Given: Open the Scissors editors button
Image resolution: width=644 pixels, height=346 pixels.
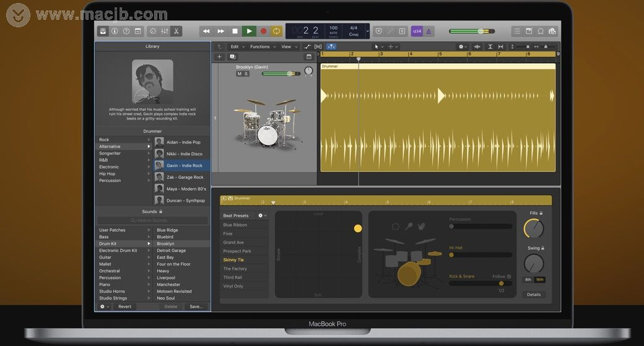Looking at the screenshot, I should click(x=176, y=31).
